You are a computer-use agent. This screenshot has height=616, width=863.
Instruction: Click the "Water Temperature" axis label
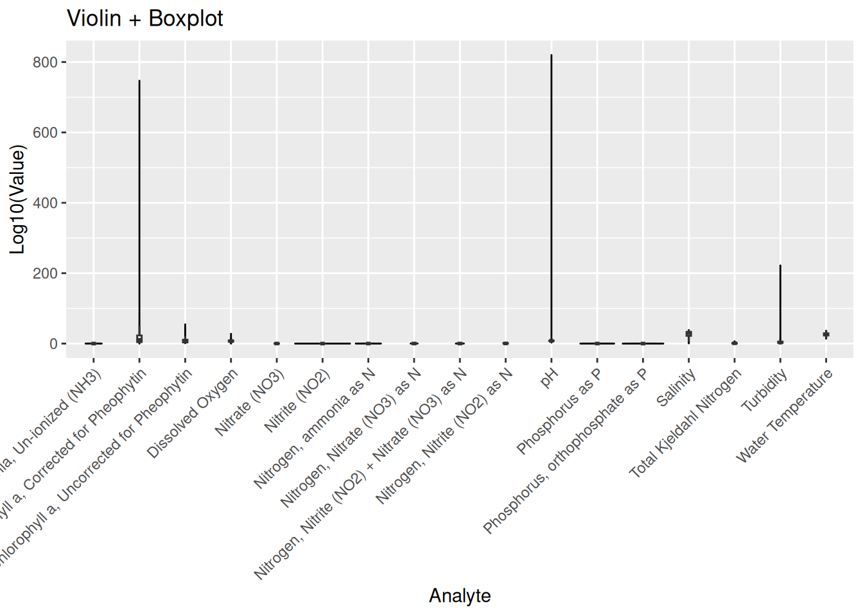click(x=784, y=416)
